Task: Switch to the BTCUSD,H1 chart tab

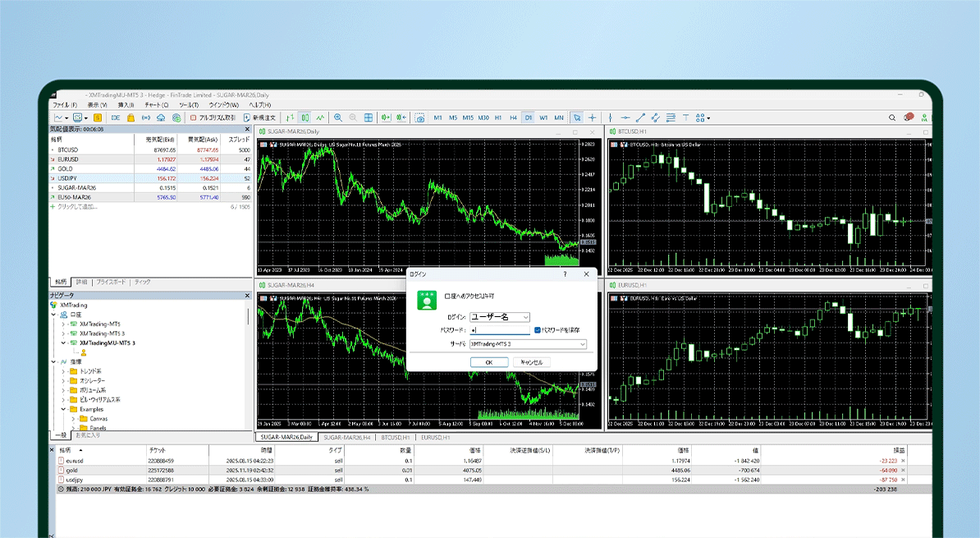Action: [395, 438]
